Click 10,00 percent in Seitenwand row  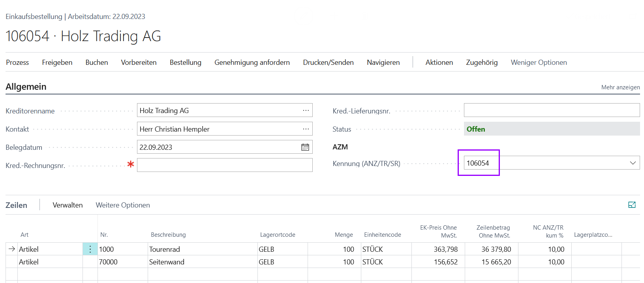[x=545, y=262]
